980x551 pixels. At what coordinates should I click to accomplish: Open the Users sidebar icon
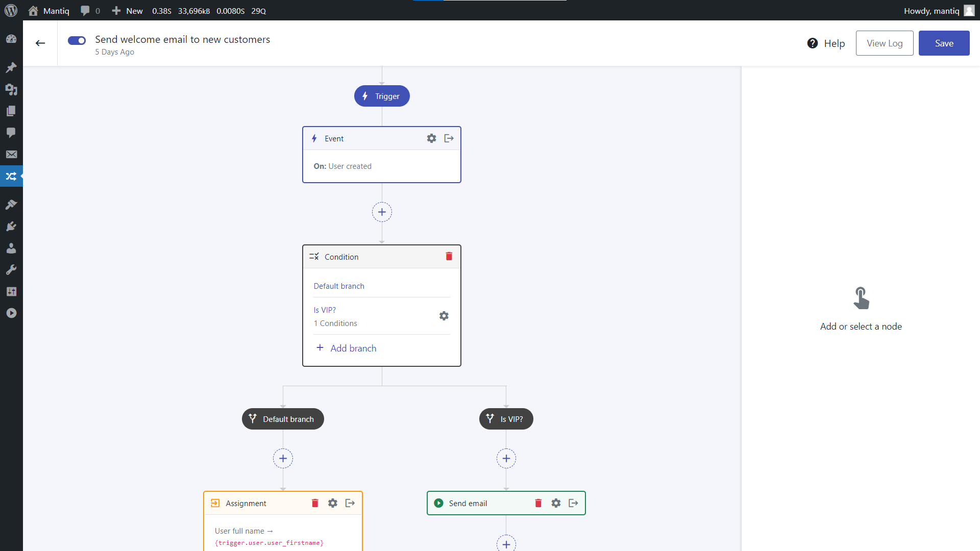pos(11,248)
